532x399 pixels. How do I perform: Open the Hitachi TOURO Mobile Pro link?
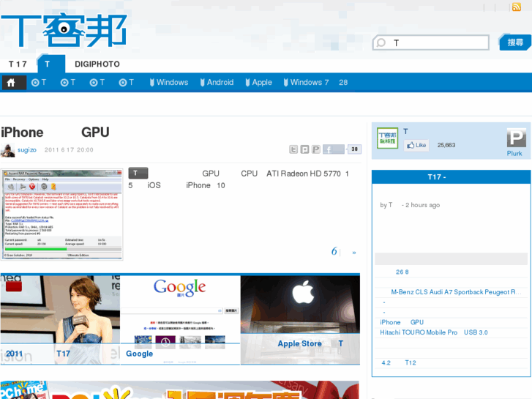pos(434,332)
